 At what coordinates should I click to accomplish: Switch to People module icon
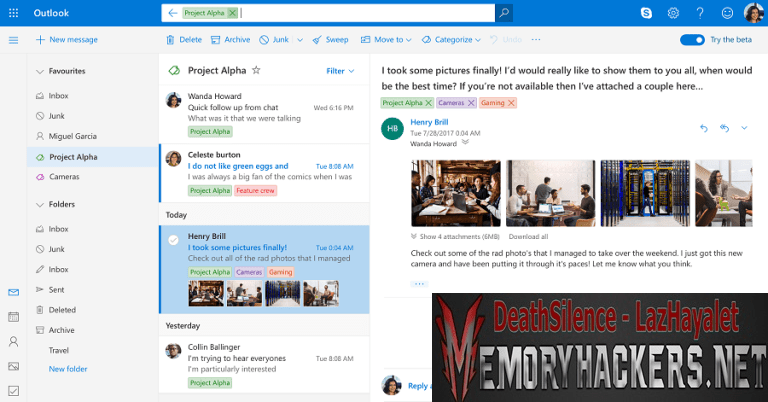tap(14, 342)
